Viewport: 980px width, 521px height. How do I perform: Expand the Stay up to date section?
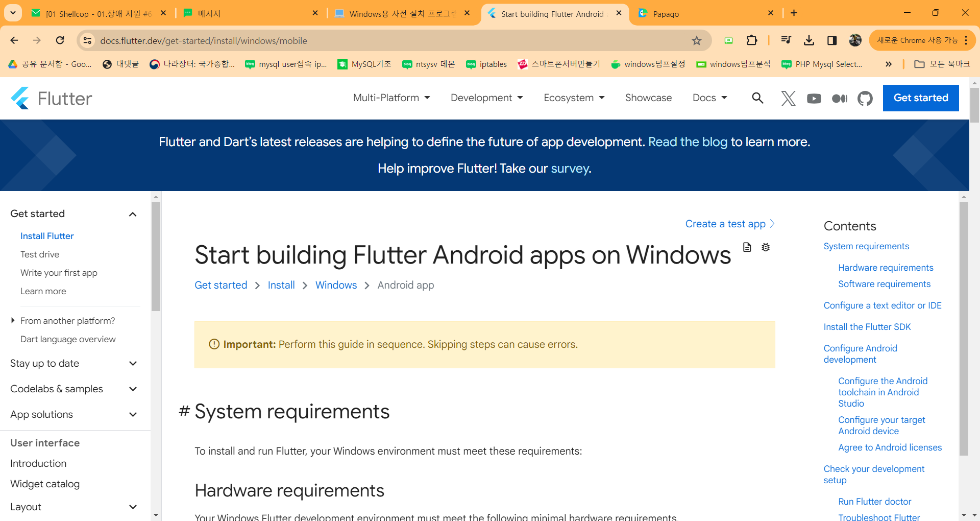[133, 363]
